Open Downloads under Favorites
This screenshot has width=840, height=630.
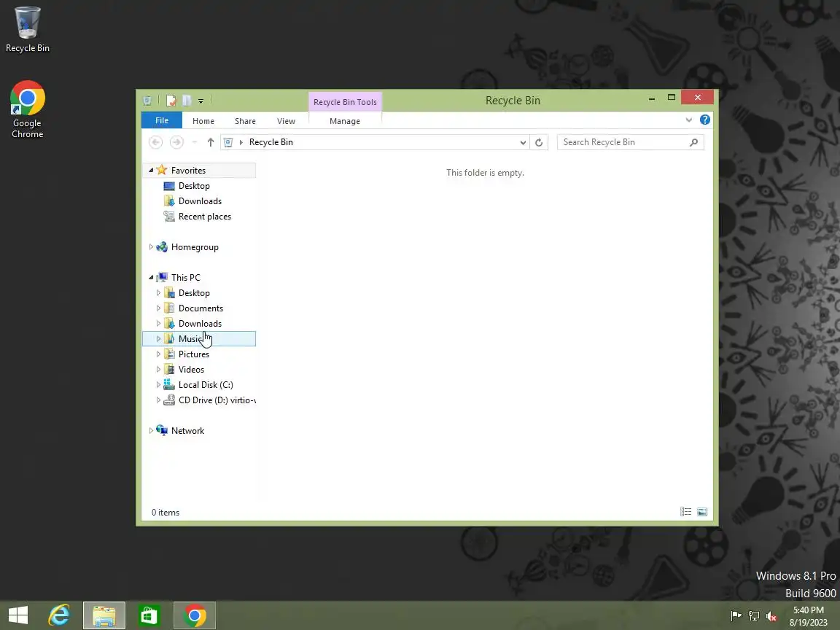[x=200, y=201]
